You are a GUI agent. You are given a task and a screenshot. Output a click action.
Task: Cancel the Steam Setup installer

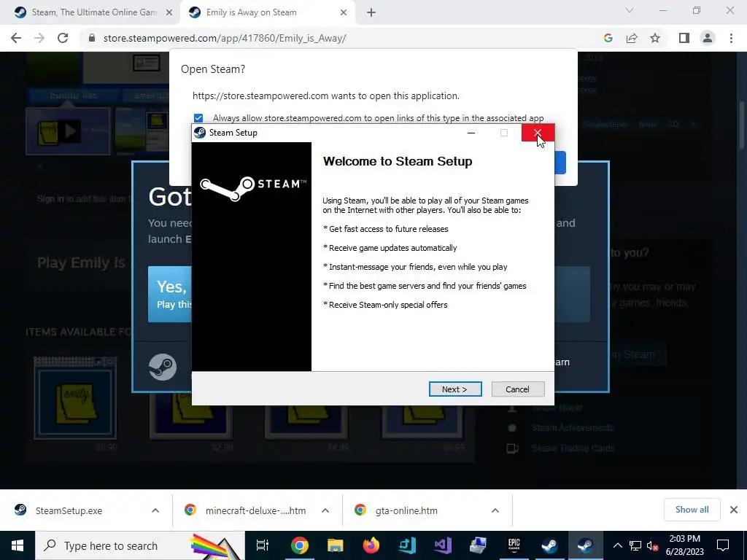point(518,389)
